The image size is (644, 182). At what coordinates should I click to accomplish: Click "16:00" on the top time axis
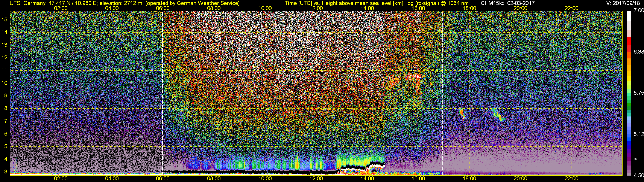pyautogui.click(x=418, y=8)
